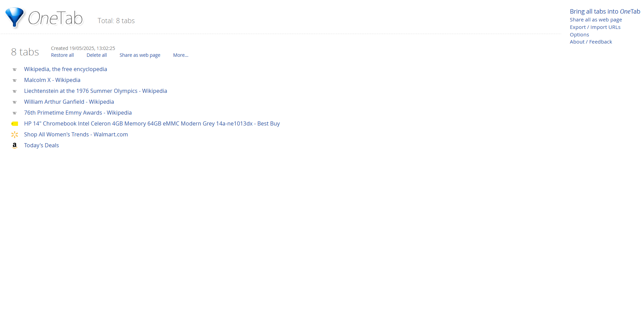Viewport: 644px width, 318px height.
Task: Click the Wikipedia favicon beside the Liechtenstein Olympics entry
Action: (x=15, y=91)
